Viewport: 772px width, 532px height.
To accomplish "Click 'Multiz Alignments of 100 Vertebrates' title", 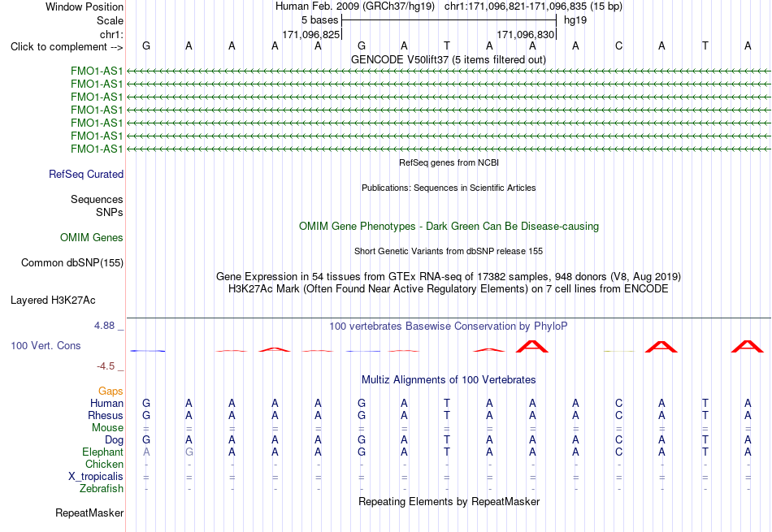I will click(x=449, y=380).
